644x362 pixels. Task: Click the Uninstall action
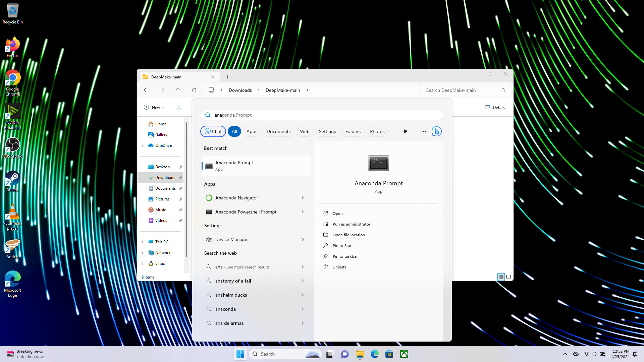coord(340,267)
